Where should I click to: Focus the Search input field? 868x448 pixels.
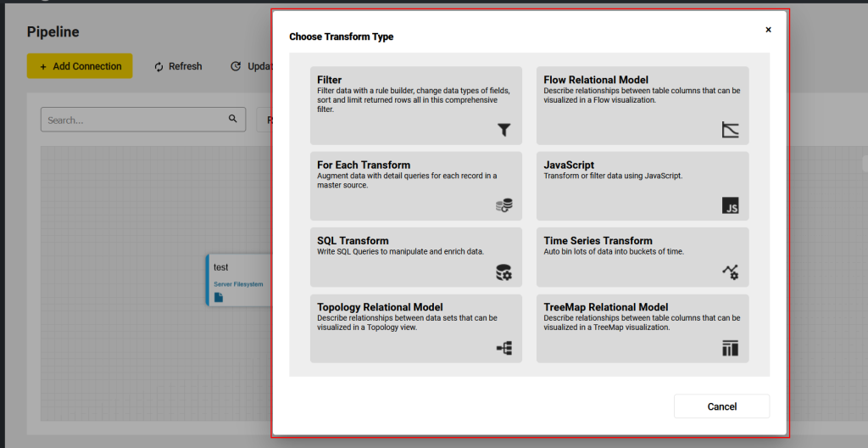[134, 120]
